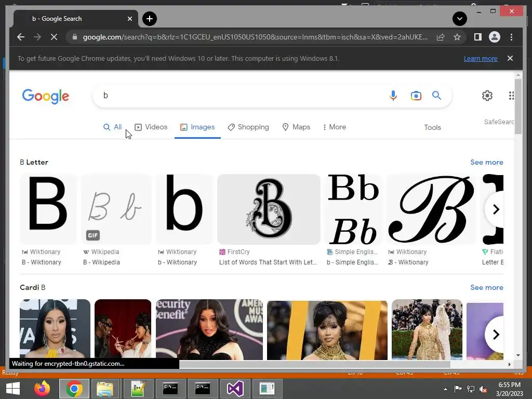Viewport: 532px width, 399px height.
Task: Click See more for Cardi B
Action: point(486,287)
